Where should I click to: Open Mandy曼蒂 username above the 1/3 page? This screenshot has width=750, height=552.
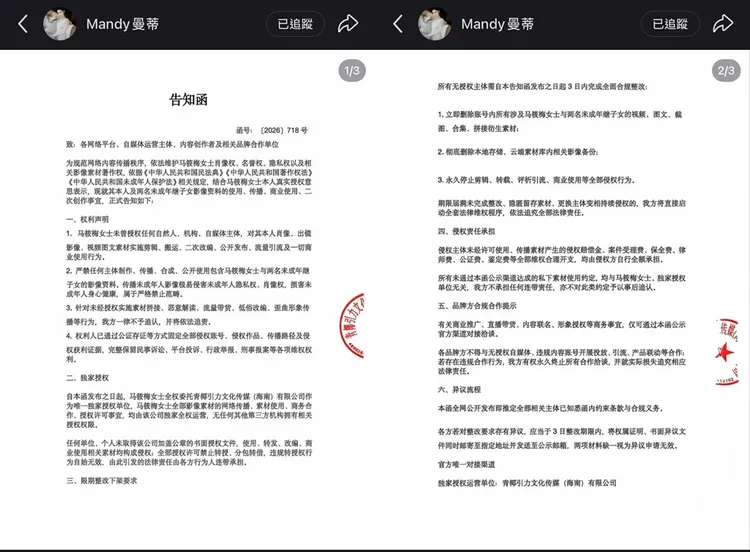click(x=122, y=24)
